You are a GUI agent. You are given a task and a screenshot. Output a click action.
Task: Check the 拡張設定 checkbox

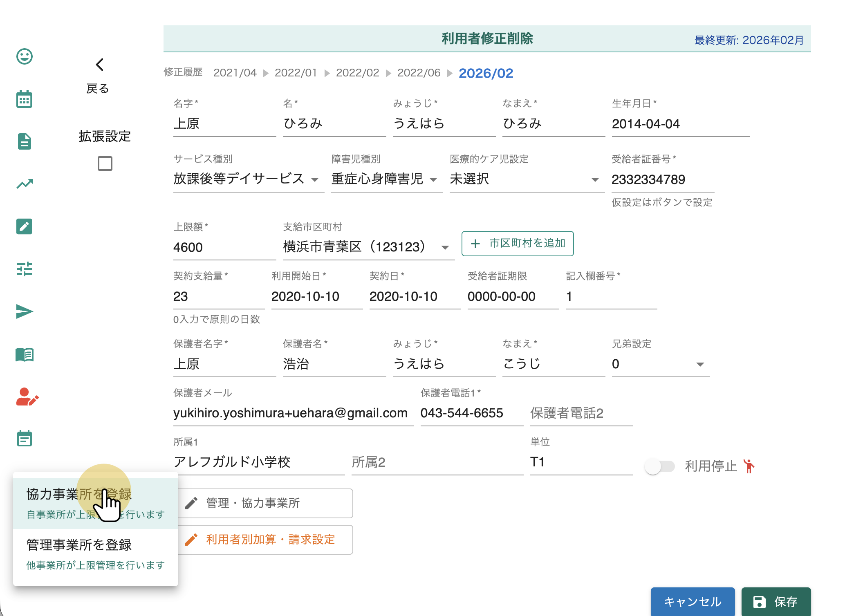(105, 164)
